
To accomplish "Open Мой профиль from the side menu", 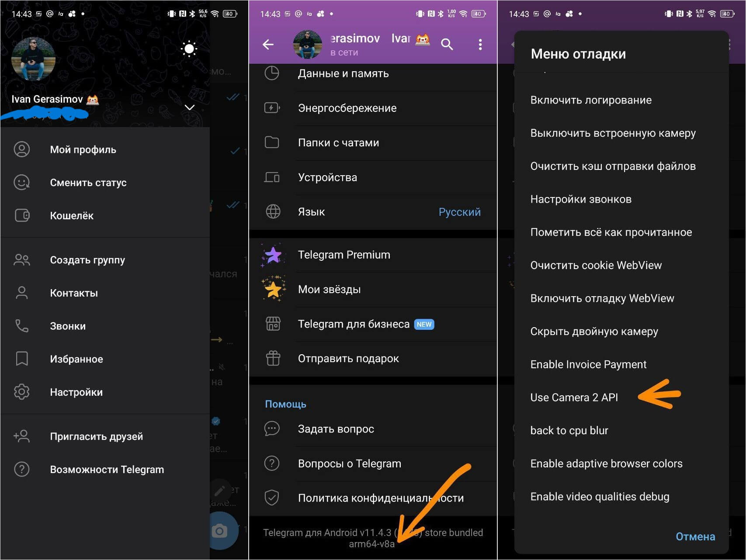I will (x=83, y=149).
